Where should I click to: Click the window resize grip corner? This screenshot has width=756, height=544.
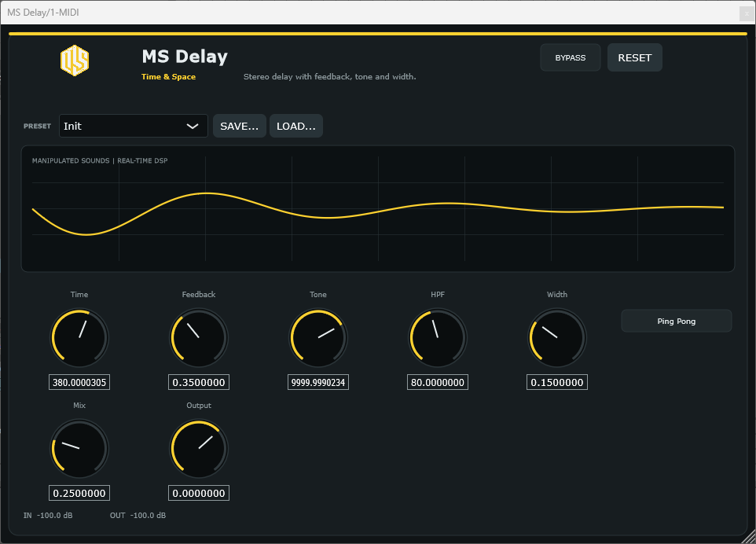(749, 537)
